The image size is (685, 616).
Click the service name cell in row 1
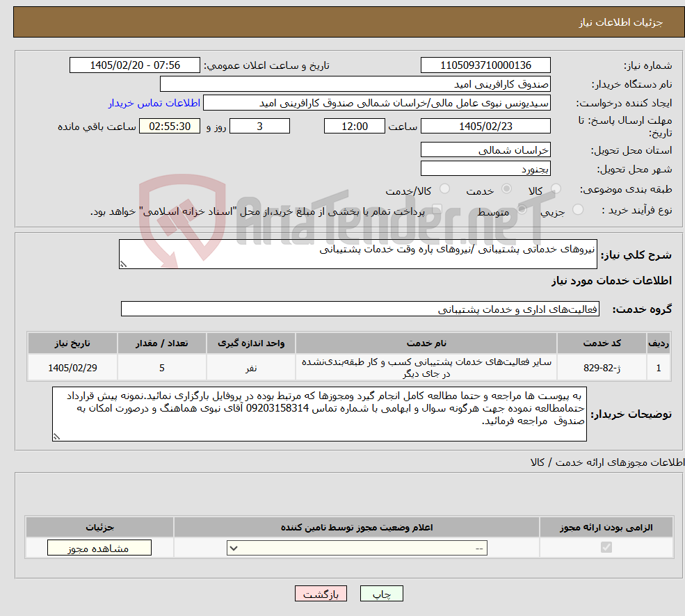tap(426, 368)
